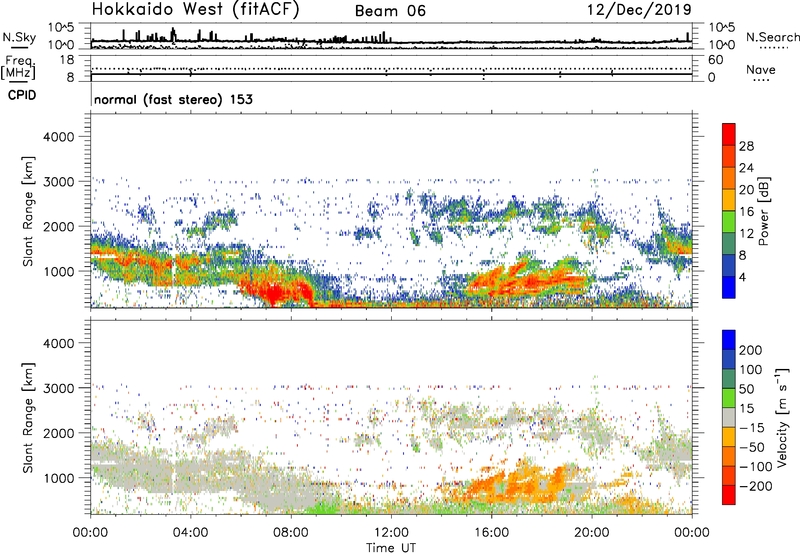Select 'normal (fast stereo) 153' text
Viewport: 800px width, 554px height.
click(x=173, y=99)
